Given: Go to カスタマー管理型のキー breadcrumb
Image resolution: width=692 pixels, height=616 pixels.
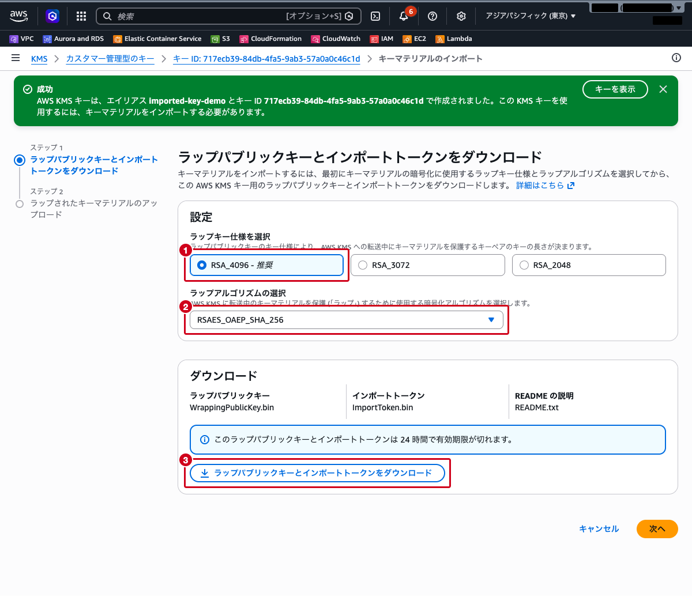Looking at the screenshot, I should pos(110,59).
